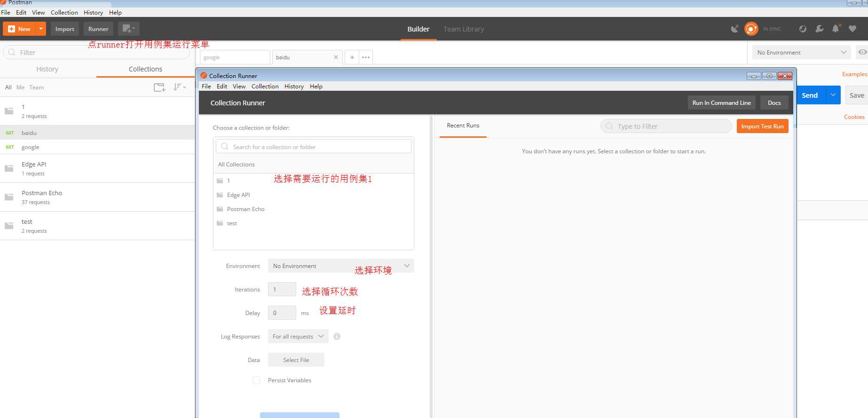The image size is (868, 418).
Task: Click the heart icon in Postman header
Action: [852, 29]
